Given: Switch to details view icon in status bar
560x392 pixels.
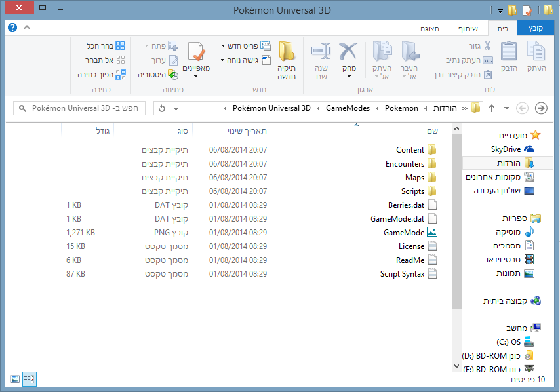Looking at the screenshot, I should point(30,379).
